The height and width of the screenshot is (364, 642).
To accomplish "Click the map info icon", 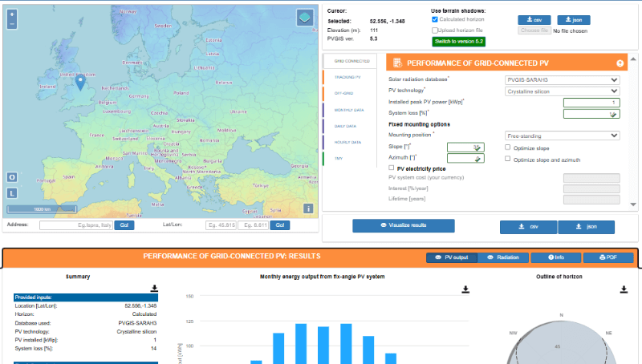I will [308, 208].
